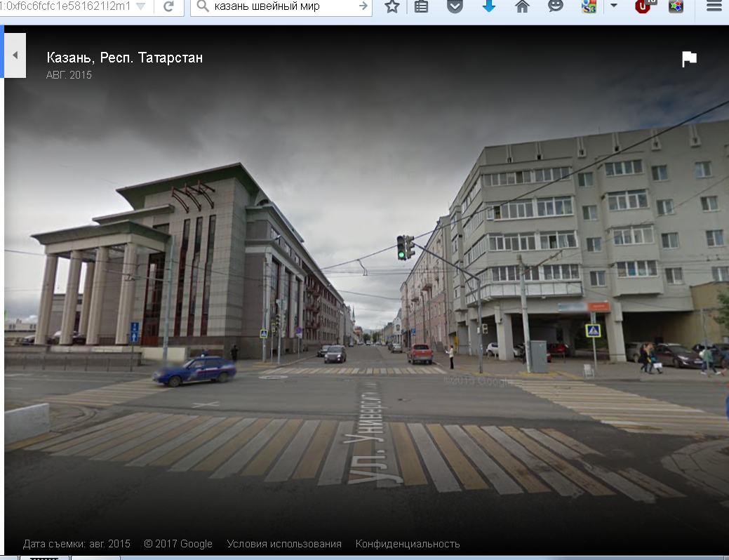This screenshot has width=729, height=560.
Task: Expand the S3 extension dropdown arrow
Action: (614, 6)
